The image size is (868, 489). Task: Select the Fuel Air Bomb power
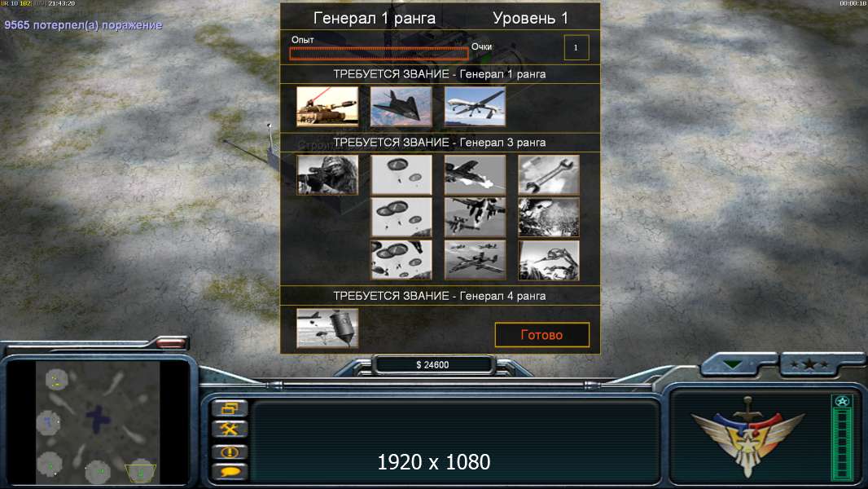(x=327, y=328)
